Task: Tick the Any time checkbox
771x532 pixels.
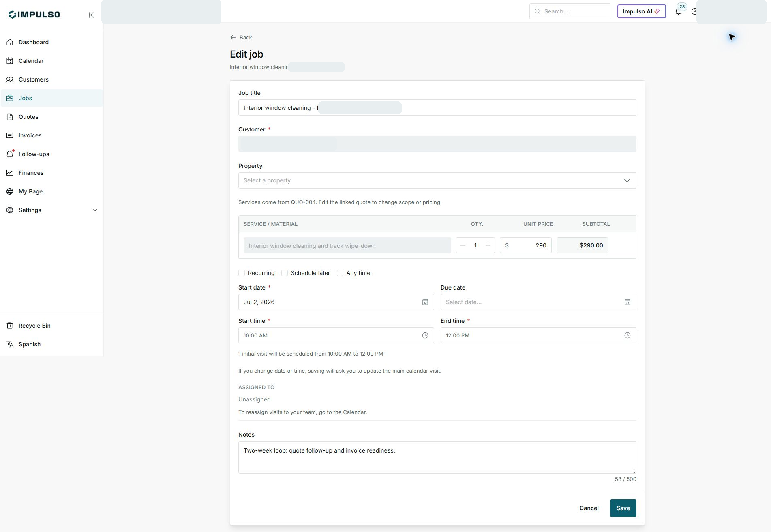Action: 340,273
